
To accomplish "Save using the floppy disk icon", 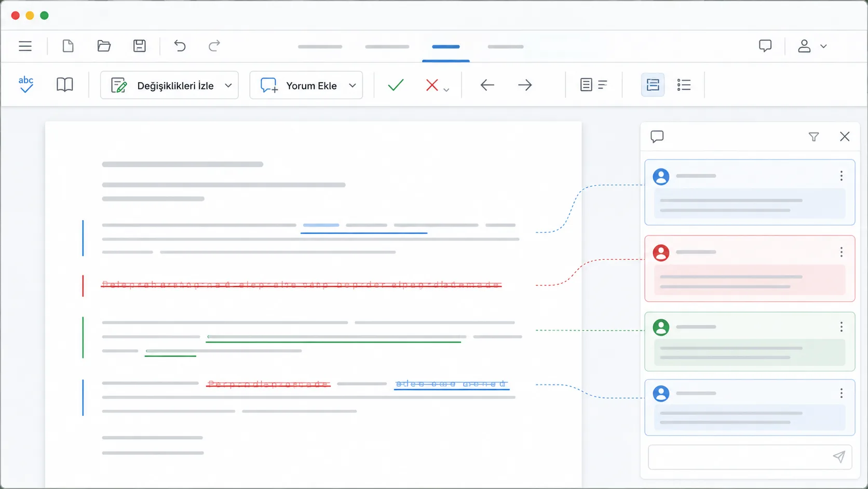I will tap(140, 46).
